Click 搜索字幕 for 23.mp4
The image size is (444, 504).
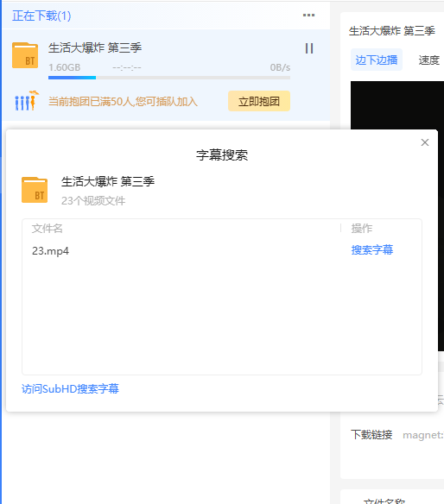coord(372,250)
